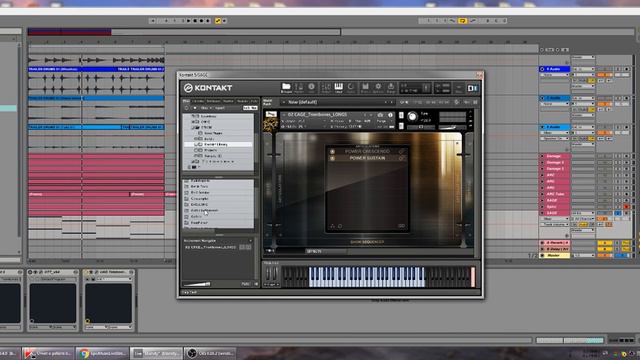
Task: Toggle the POWER CRESCENDO articulation on
Action: tap(332, 151)
